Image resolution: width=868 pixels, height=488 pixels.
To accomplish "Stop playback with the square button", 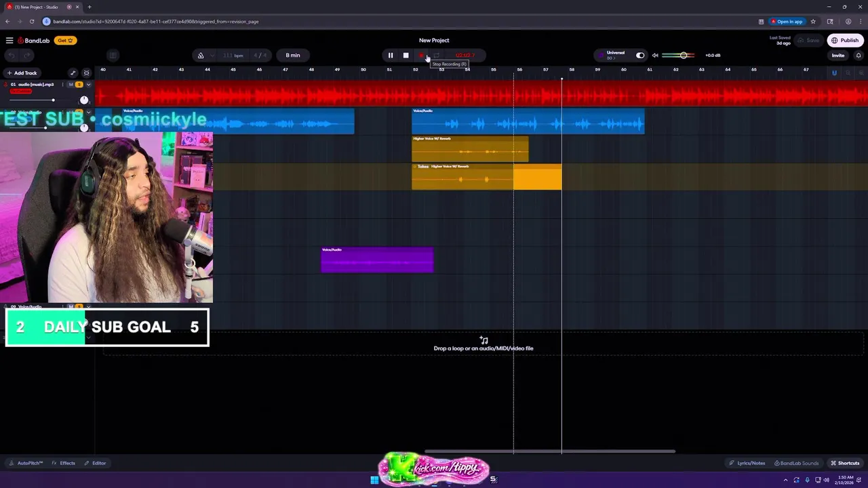I will tap(406, 56).
